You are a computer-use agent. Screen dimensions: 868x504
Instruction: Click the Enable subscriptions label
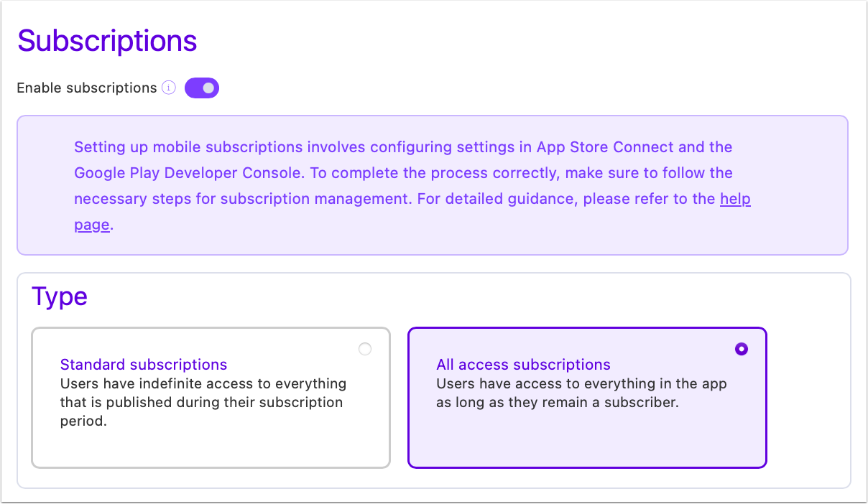tap(87, 88)
